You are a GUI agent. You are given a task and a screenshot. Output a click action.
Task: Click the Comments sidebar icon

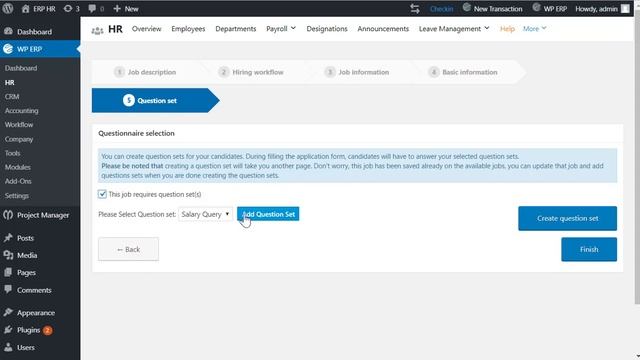(x=8, y=289)
